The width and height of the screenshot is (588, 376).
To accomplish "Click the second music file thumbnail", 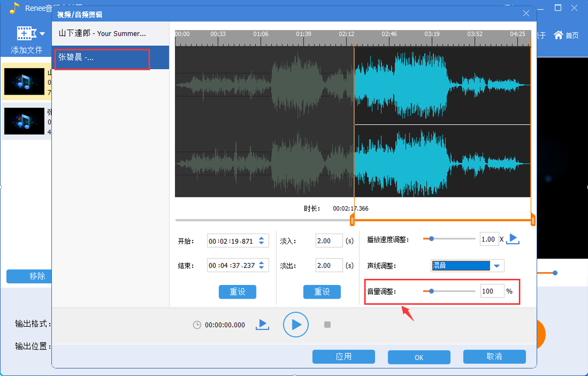I will [24, 121].
